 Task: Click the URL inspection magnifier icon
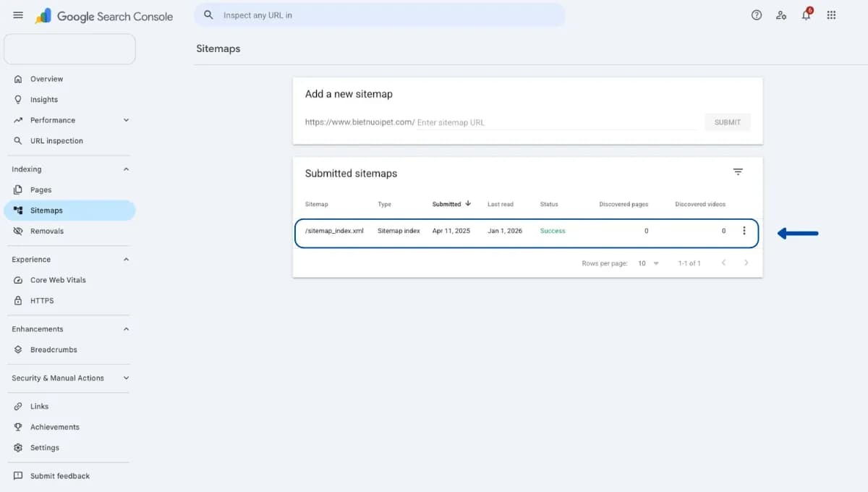click(x=18, y=140)
